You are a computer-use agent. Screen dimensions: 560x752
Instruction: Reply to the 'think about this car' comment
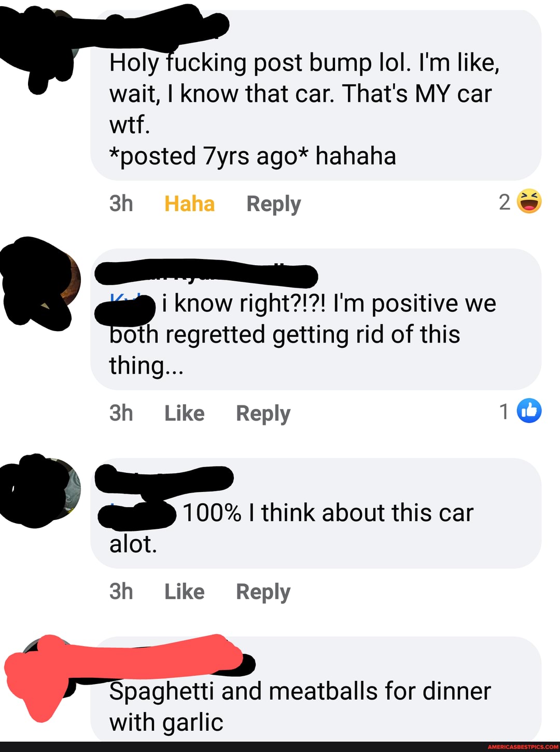(x=263, y=592)
